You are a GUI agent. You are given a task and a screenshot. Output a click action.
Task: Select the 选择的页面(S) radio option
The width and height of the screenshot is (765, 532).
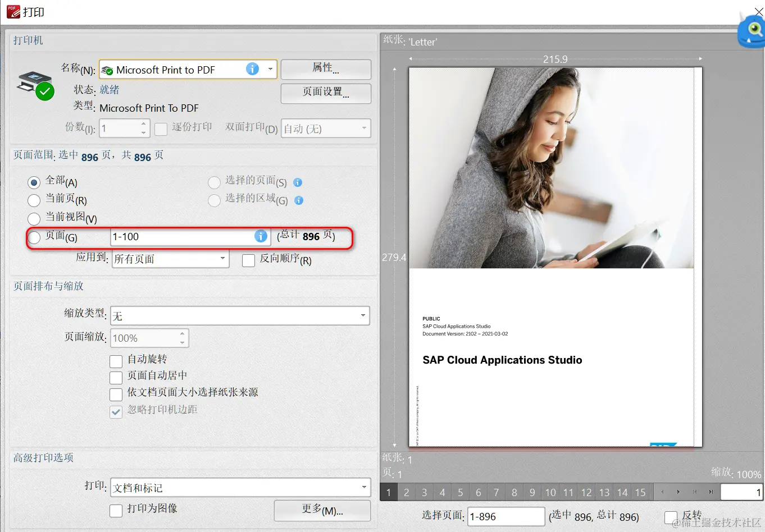point(214,182)
